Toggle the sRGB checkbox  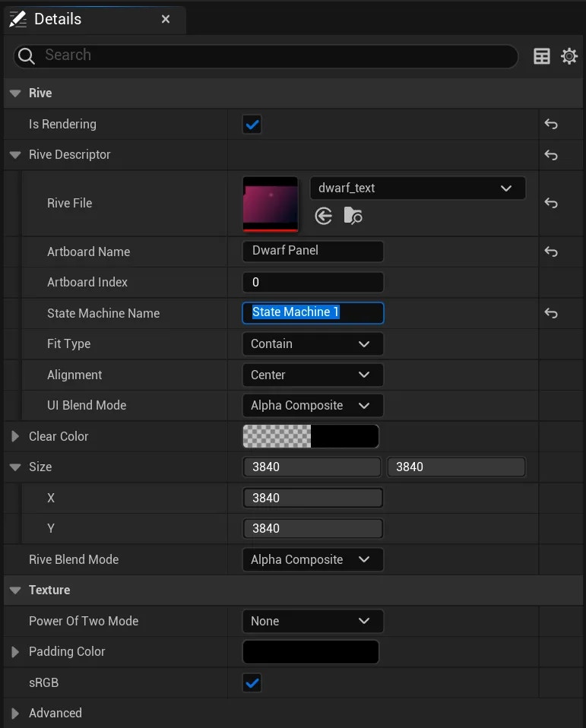[252, 683]
